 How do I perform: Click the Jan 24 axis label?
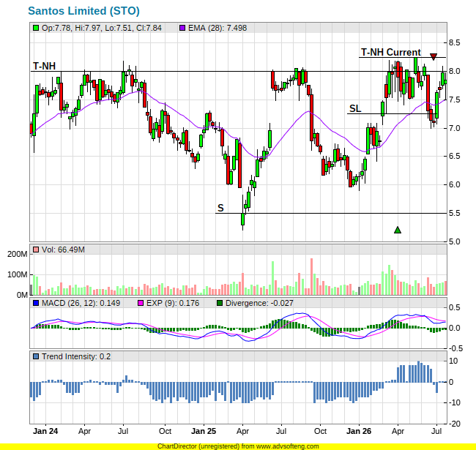(45, 431)
